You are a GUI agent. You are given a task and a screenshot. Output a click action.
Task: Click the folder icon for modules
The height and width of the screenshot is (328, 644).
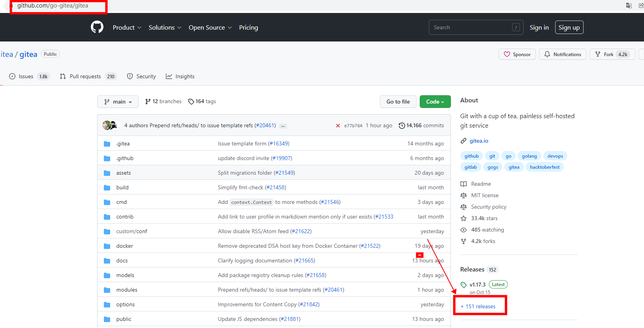(x=107, y=290)
